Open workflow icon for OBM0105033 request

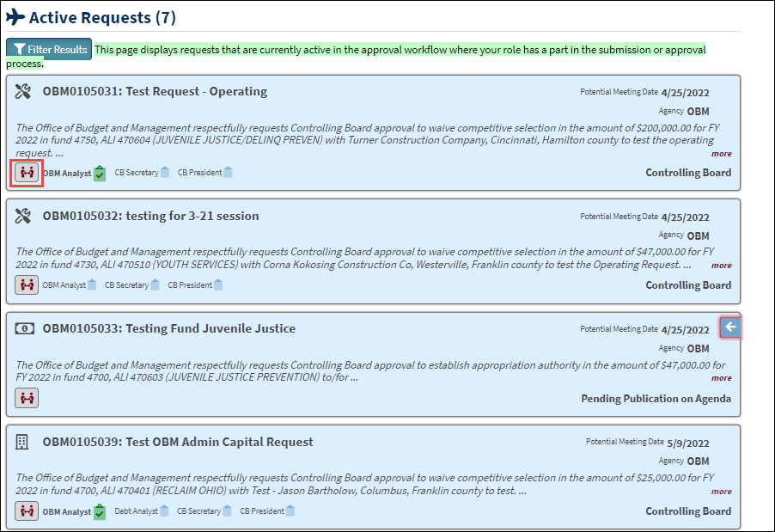click(x=27, y=398)
